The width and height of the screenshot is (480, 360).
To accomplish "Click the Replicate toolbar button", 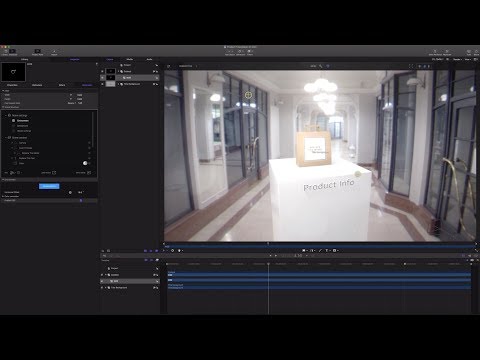I will point(447,52).
